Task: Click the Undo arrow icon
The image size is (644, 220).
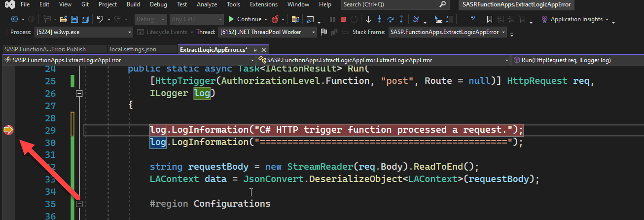Action: (100, 20)
